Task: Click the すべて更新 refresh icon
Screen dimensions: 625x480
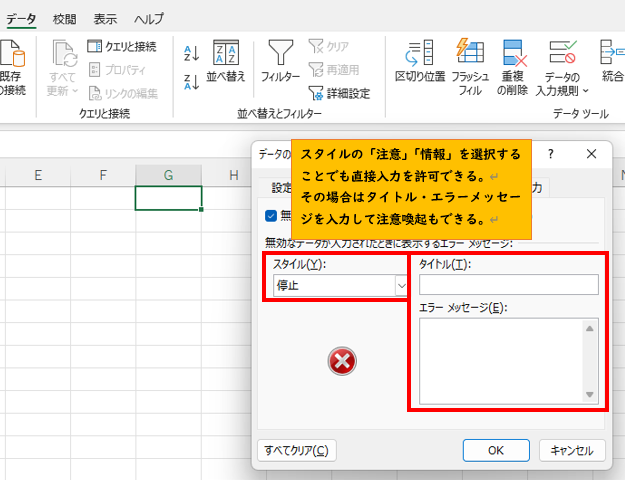Action: click(64, 54)
